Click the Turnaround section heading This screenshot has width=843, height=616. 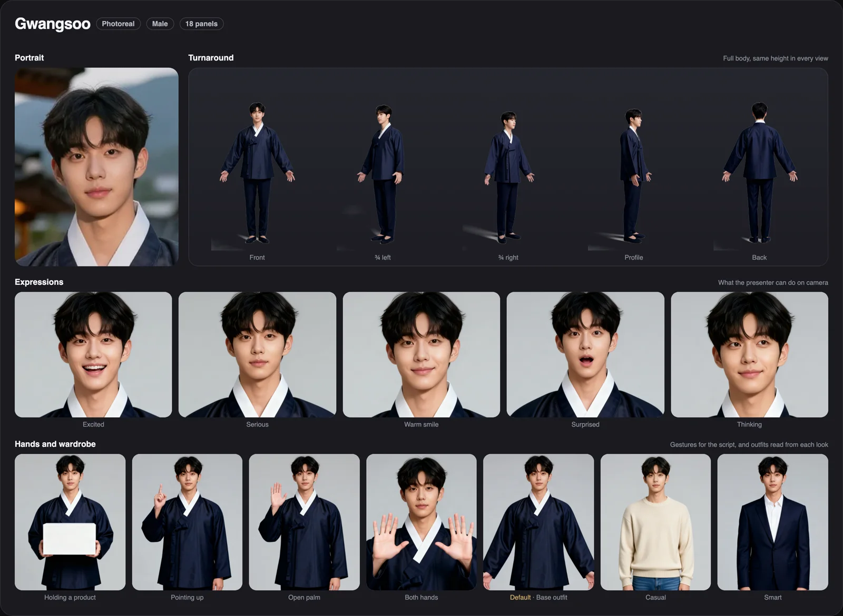coord(211,58)
